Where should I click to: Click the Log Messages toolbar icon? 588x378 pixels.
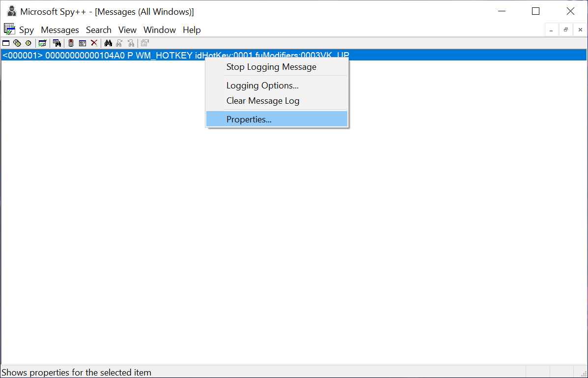point(42,43)
